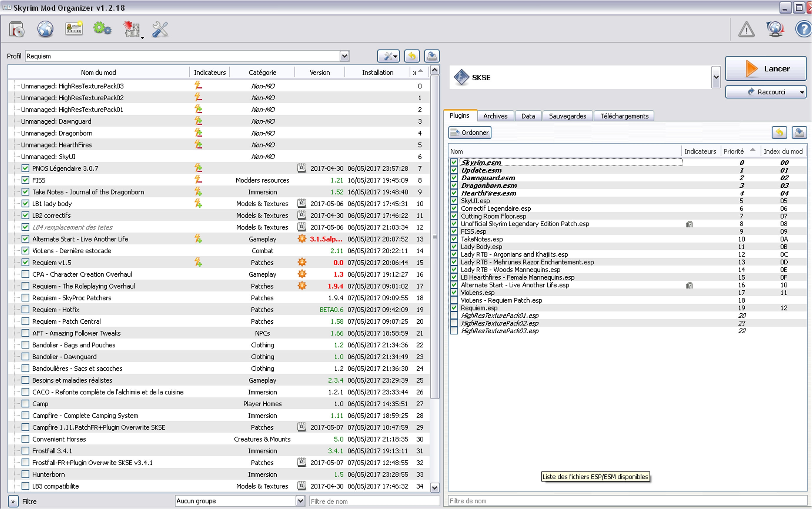Screen dimensions: 812x509
Task: Enable VioLens - Requiem Patch.esp plugin
Action: 454,300
